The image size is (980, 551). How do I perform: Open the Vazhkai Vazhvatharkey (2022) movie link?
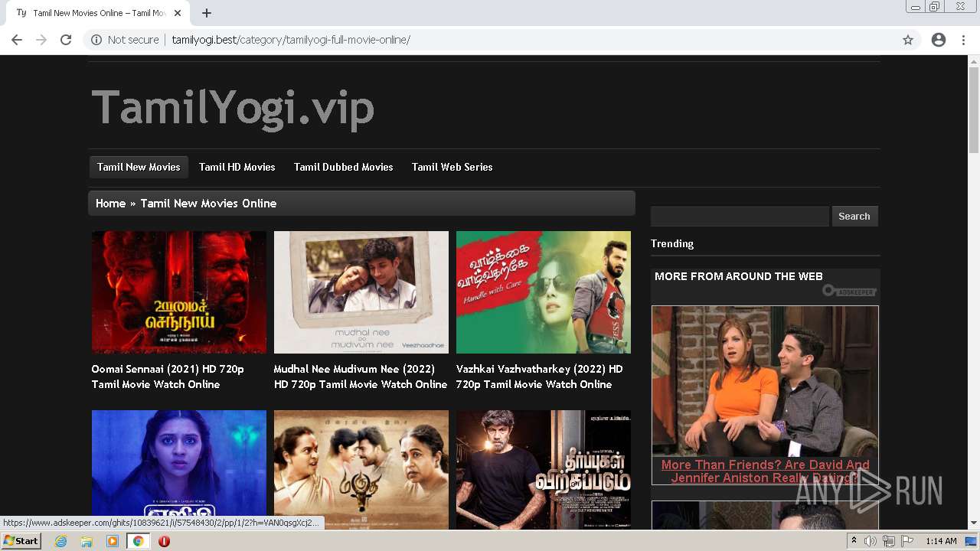(x=540, y=377)
